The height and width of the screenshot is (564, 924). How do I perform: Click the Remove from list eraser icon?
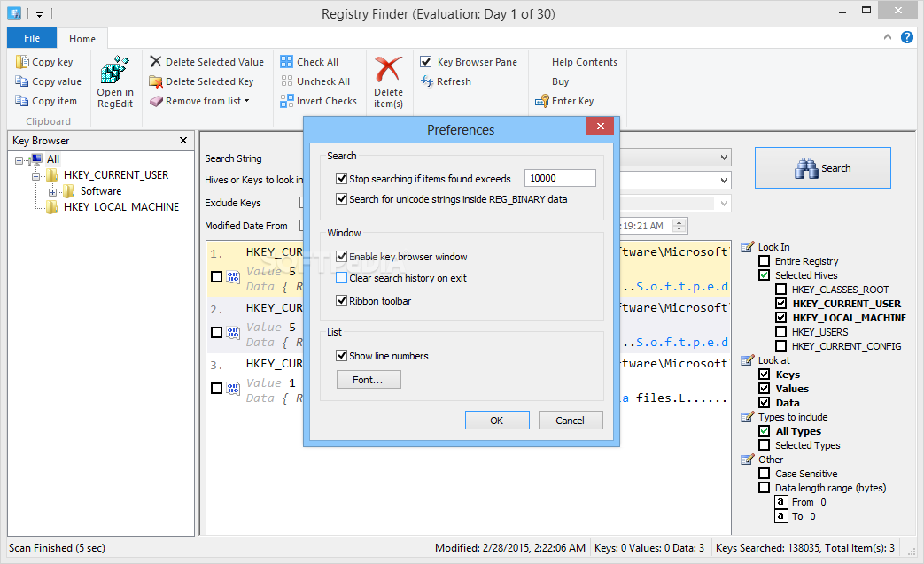pos(156,101)
